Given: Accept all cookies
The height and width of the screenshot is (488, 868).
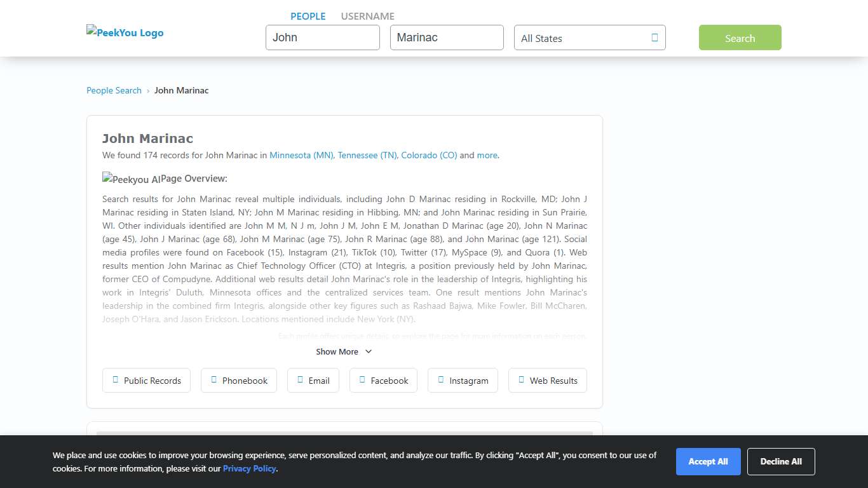Looking at the screenshot, I should [x=708, y=461].
